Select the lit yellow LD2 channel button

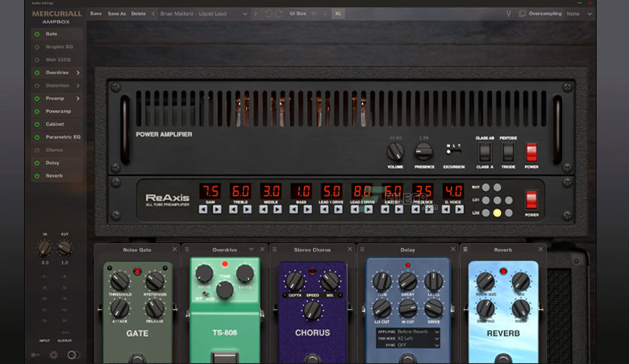pyautogui.click(x=497, y=213)
